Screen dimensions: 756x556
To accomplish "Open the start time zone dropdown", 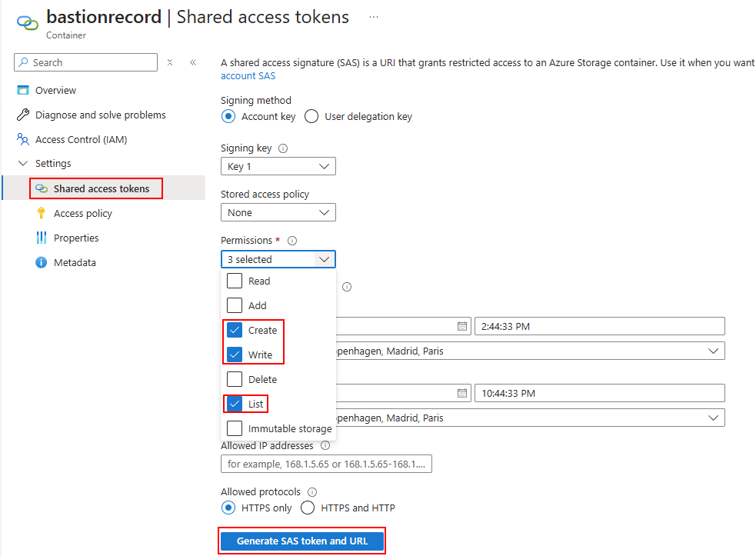I will [531, 351].
